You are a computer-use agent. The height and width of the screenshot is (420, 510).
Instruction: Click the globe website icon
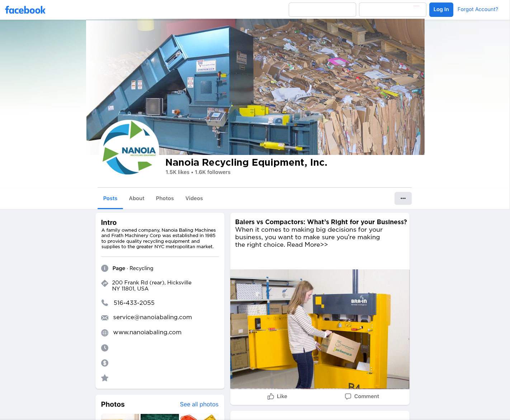tap(105, 333)
